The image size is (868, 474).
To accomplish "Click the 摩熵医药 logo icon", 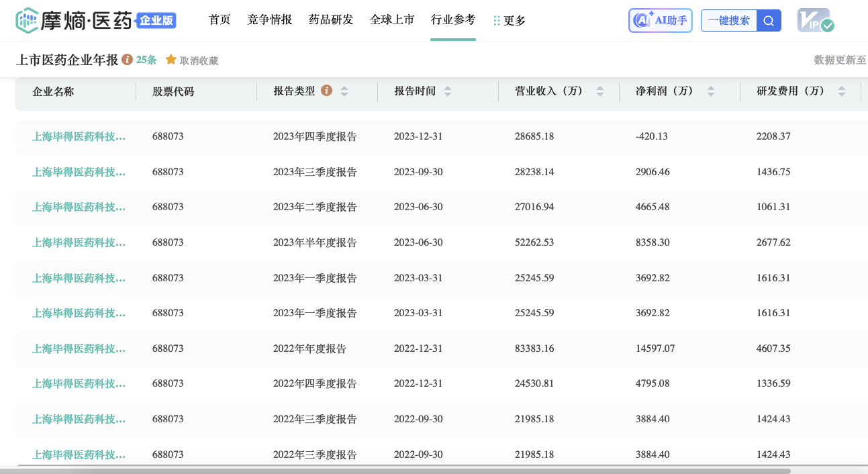I will click(x=28, y=20).
